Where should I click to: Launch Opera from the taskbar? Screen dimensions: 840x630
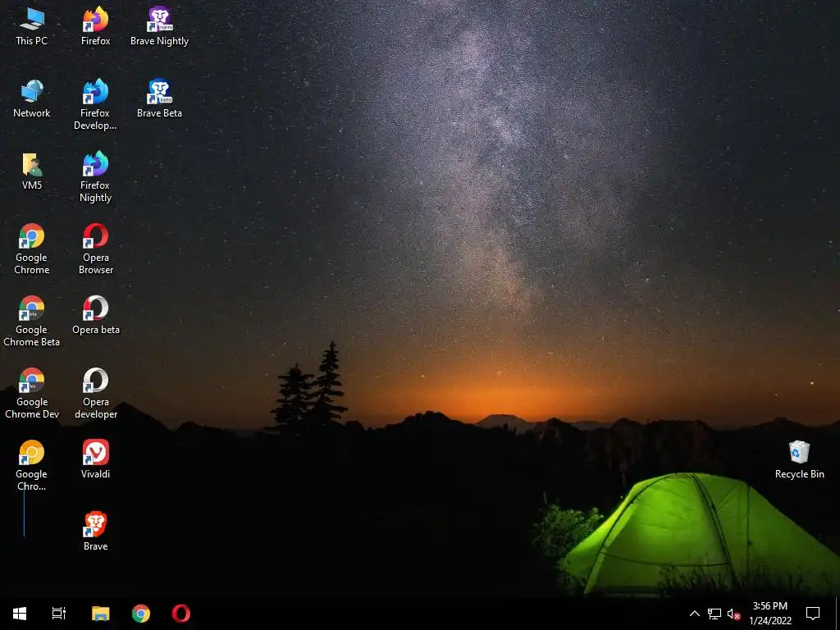tap(181, 614)
